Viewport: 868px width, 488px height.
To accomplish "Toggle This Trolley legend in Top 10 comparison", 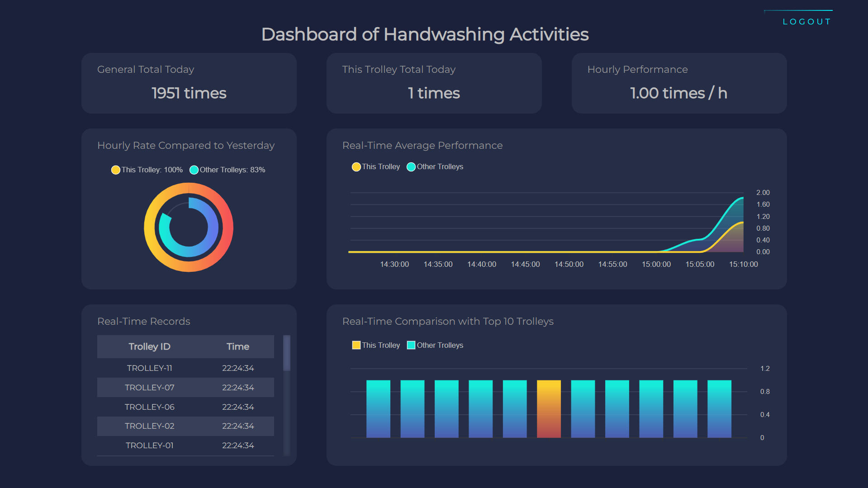I will click(376, 345).
